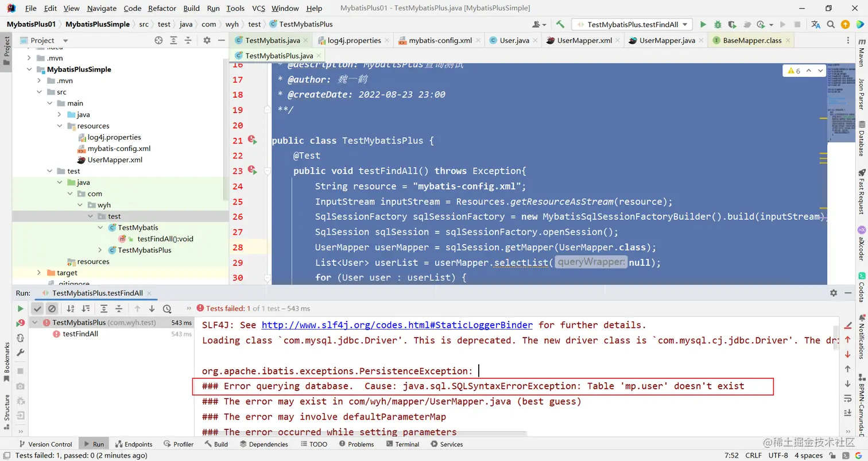Select mybatis-config.xml in project tree
The height and width of the screenshot is (461, 868).
(119, 148)
